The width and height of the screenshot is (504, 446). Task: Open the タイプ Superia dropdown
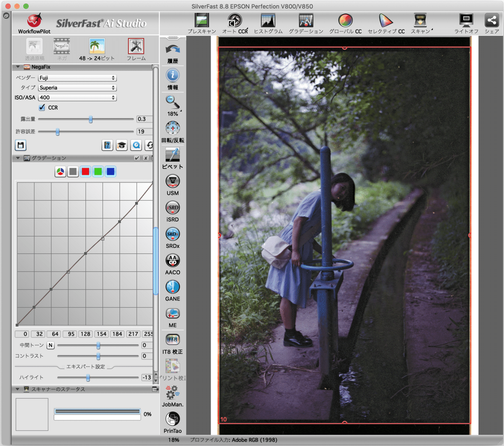click(x=77, y=88)
